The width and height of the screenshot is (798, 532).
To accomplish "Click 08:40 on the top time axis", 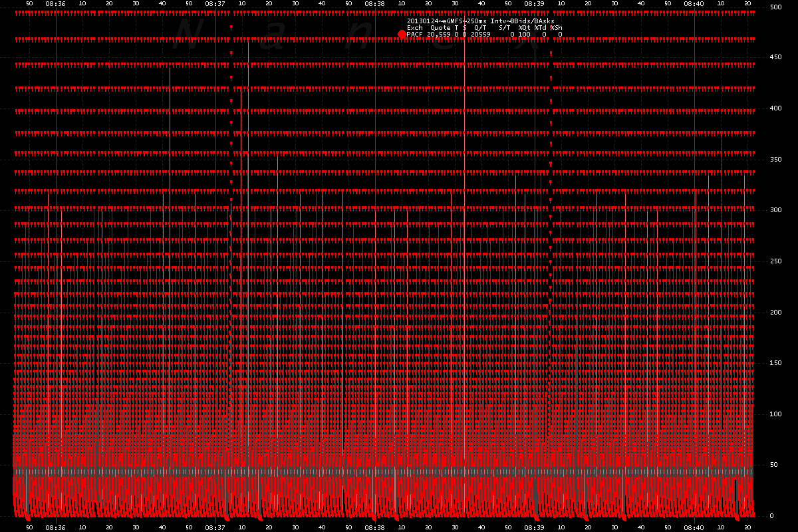I will tap(694, 3).
